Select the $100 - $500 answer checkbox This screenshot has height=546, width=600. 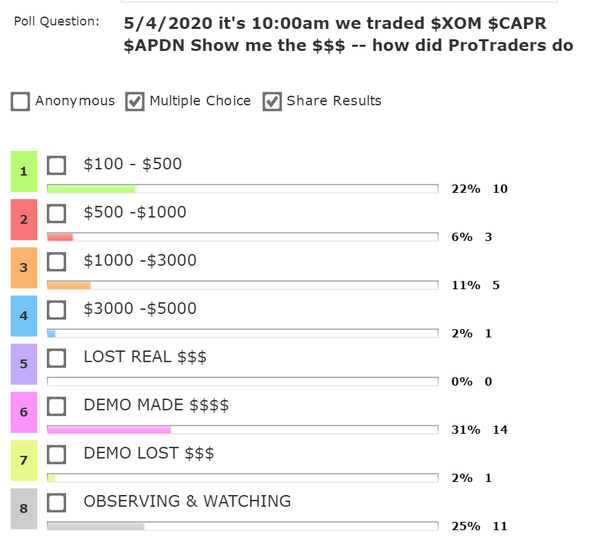(x=58, y=165)
